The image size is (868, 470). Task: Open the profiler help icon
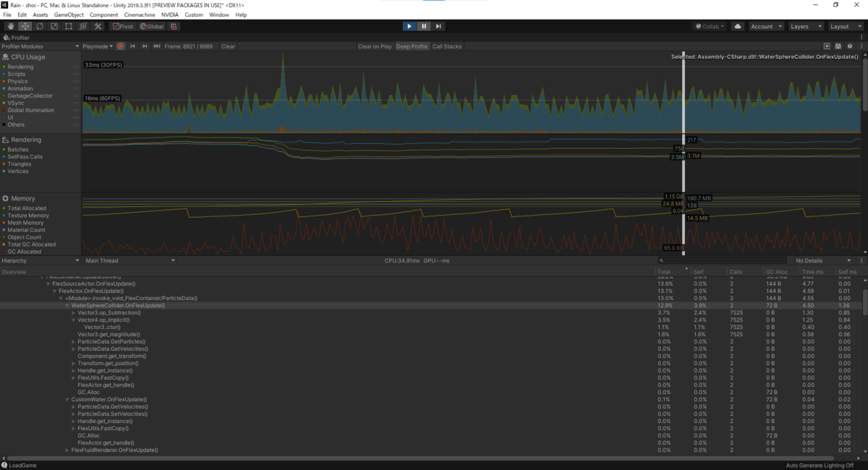[851, 46]
